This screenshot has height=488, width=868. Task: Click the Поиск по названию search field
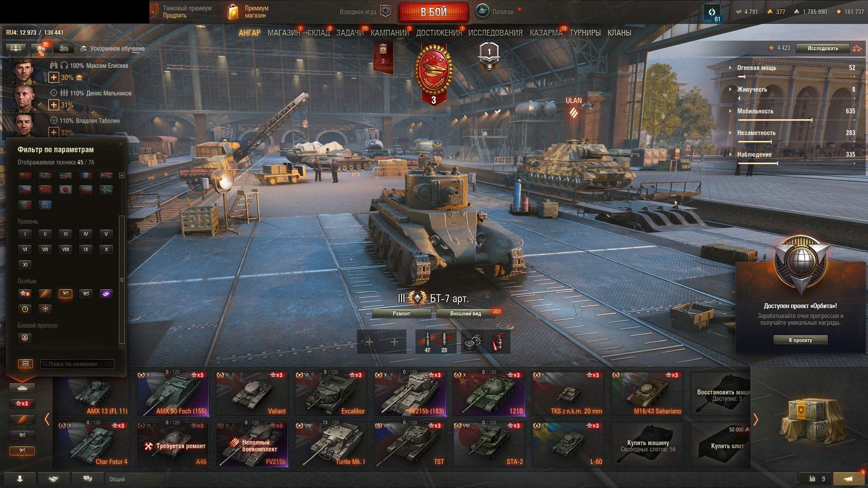(77, 364)
